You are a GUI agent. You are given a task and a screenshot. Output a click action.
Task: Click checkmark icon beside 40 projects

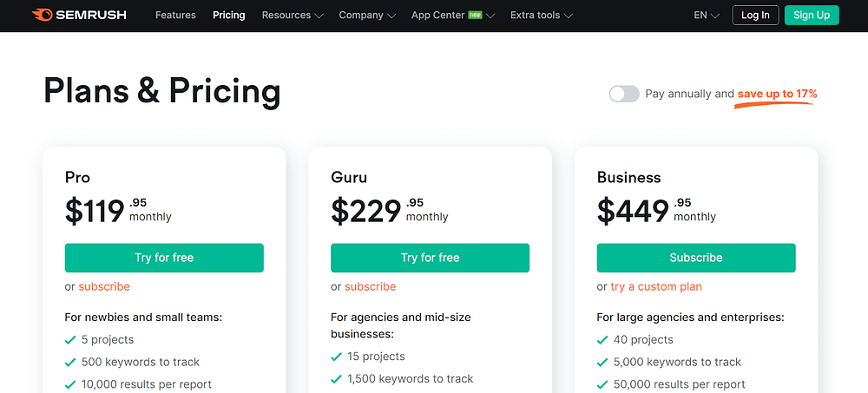[x=602, y=340]
